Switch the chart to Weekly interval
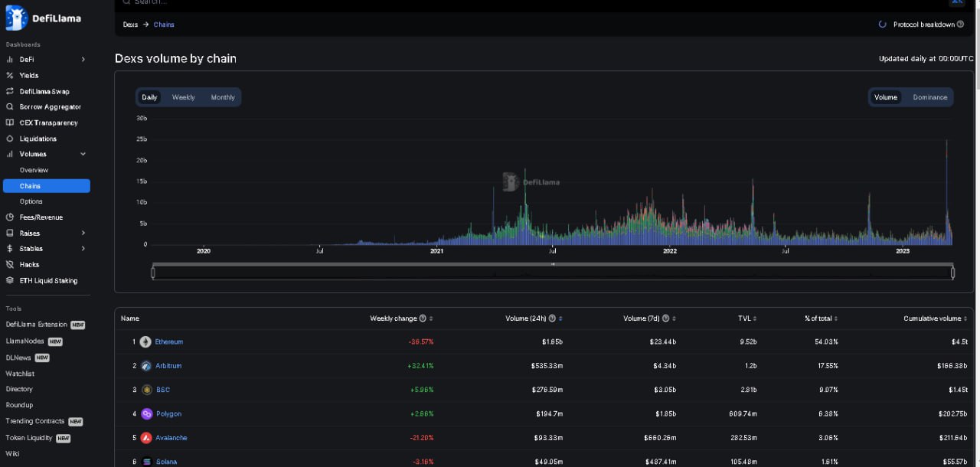The image size is (980, 467). [x=183, y=97]
